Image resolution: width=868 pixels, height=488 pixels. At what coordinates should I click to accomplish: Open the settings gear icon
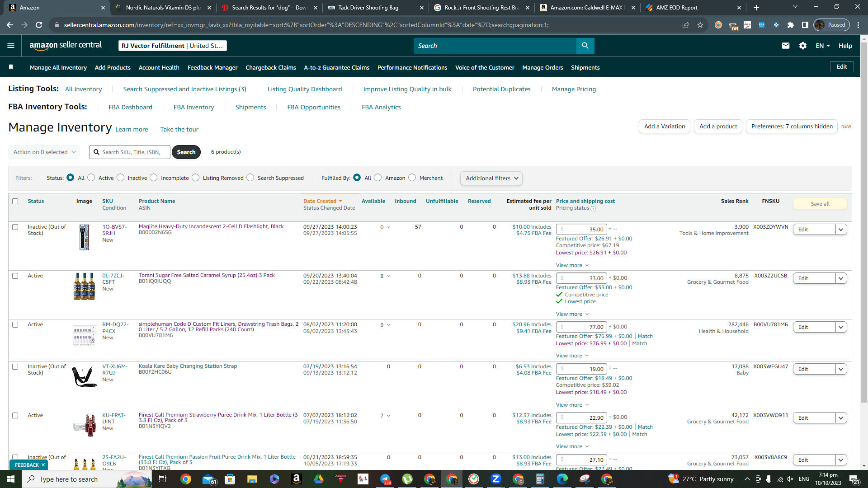pyautogui.click(x=803, y=46)
